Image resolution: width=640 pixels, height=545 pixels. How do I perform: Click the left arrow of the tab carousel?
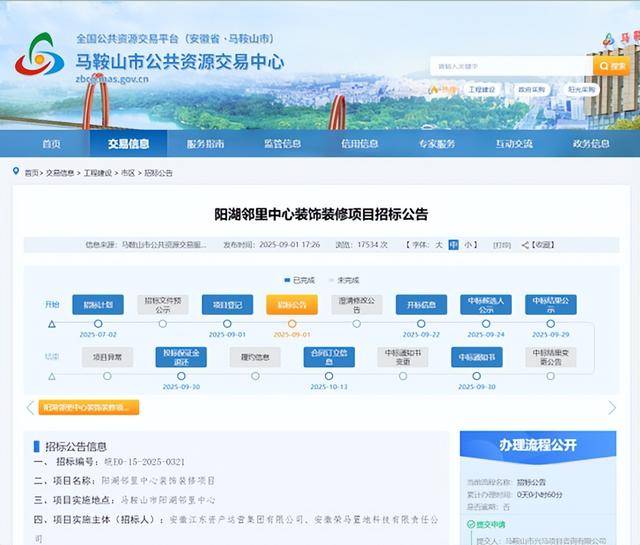(x=30, y=408)
